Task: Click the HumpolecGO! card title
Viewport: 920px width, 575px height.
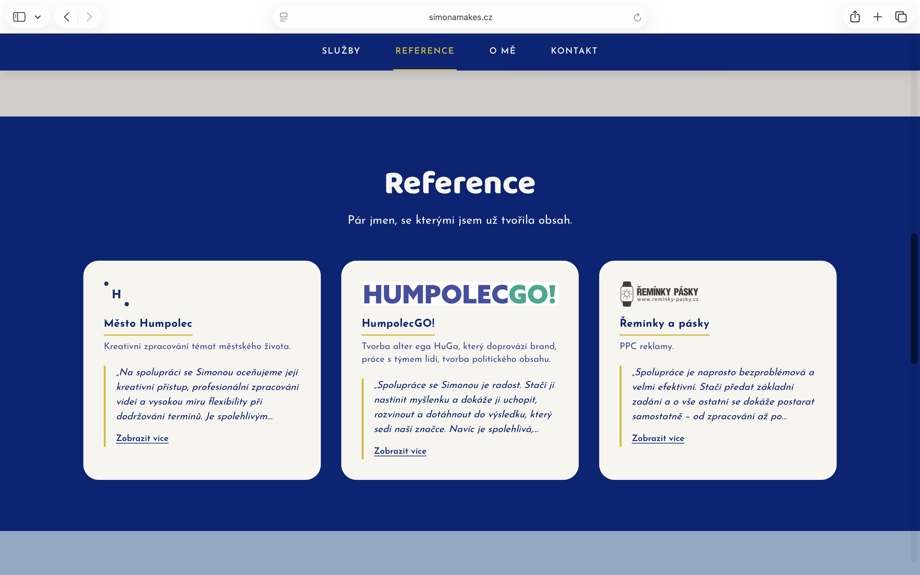Action: 398,323
